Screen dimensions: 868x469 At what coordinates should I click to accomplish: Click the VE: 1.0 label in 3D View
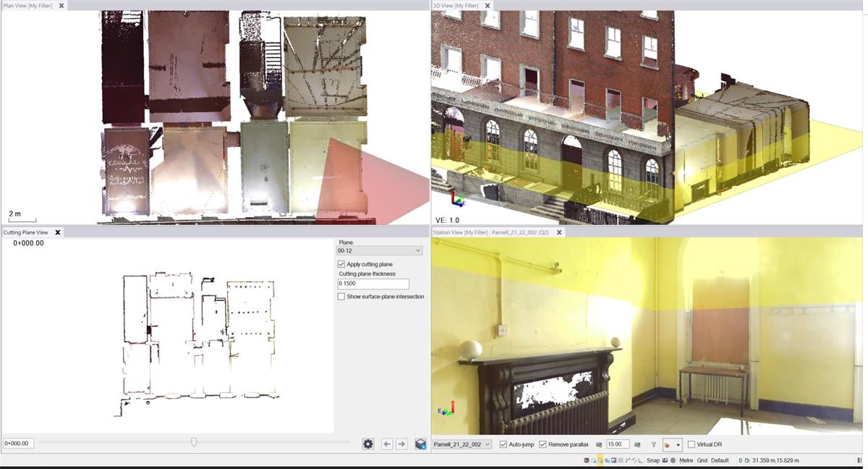(x=447, y=220)
